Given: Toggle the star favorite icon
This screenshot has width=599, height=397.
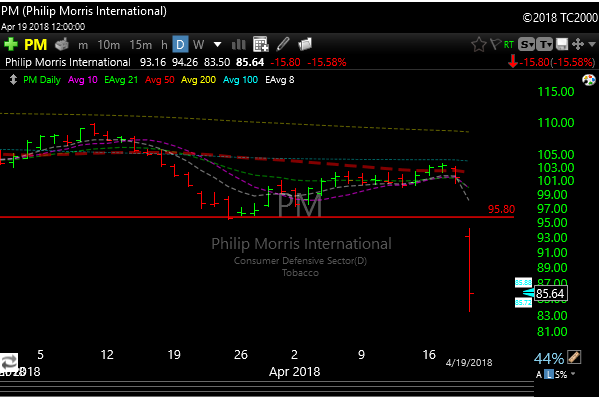Looking at the screenshot, I should click(479, 45).
